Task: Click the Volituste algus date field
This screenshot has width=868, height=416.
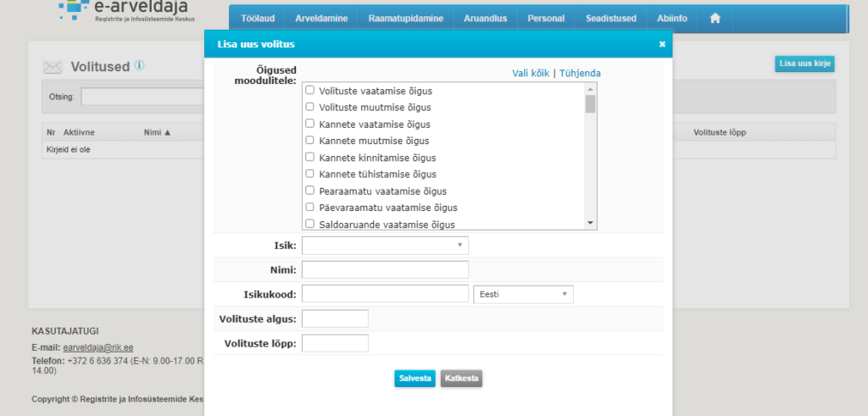Action: [335, 319]
